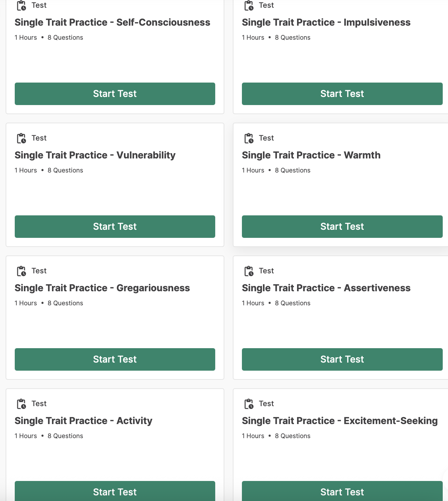This screenshot has height=501, width=448.
Task: Start the Assertiveness practice test
Action: [x=342, y=359]
